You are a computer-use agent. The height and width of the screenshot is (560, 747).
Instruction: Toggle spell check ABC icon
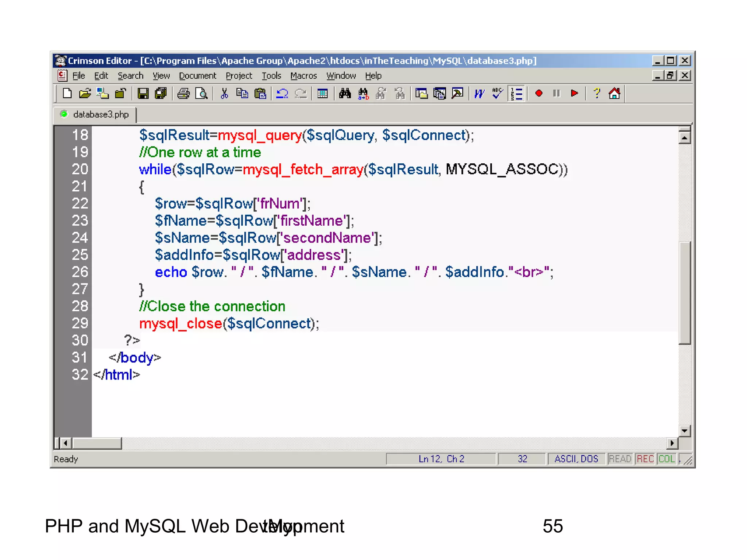point(498,94)
